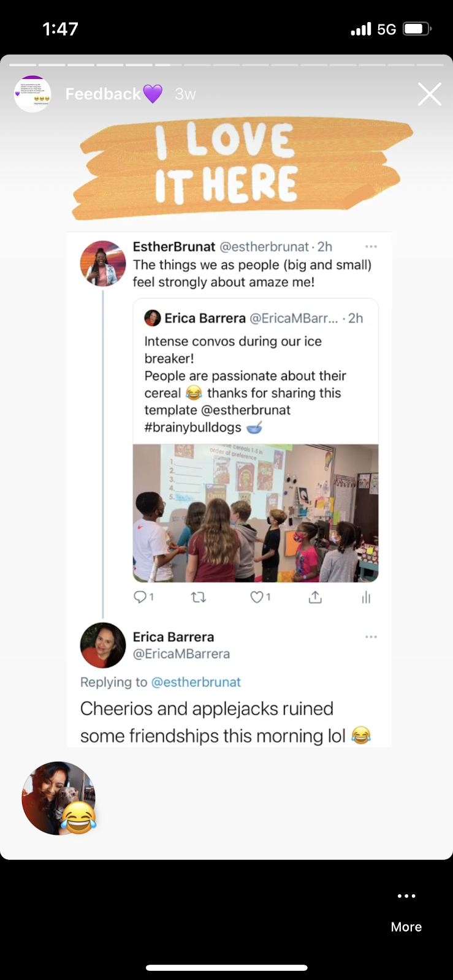Close the story with the X icon
Screen dimensions: 453x980
[x=429, y=94]
